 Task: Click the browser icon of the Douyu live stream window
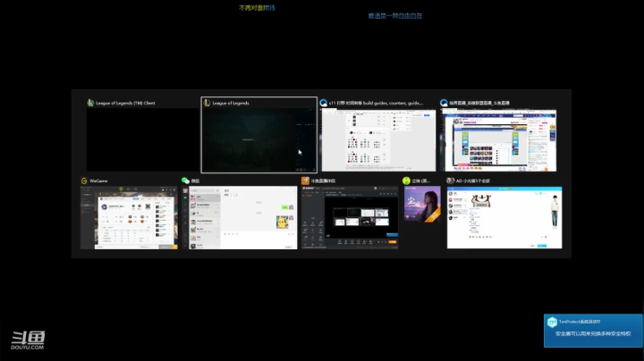pos(444,103)
